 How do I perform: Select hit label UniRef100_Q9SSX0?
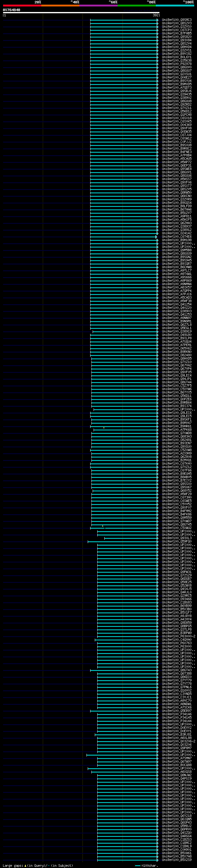tap(176, 484)
